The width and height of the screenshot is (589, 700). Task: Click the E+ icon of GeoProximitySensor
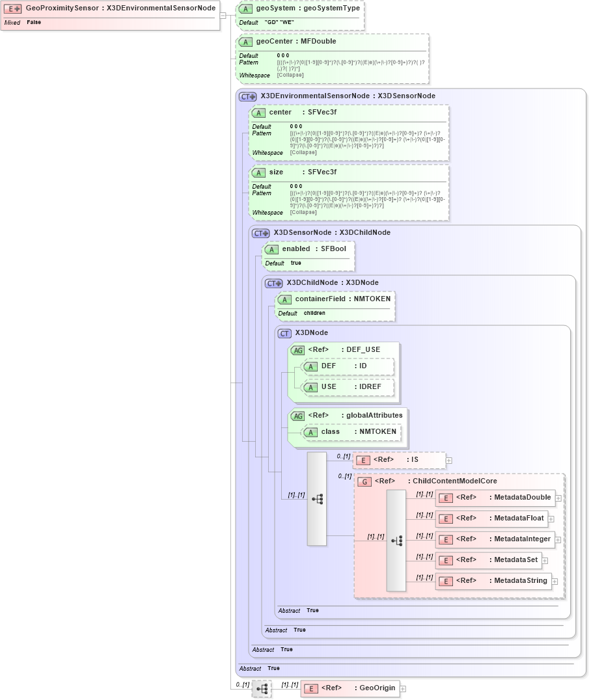click(12, 8)
